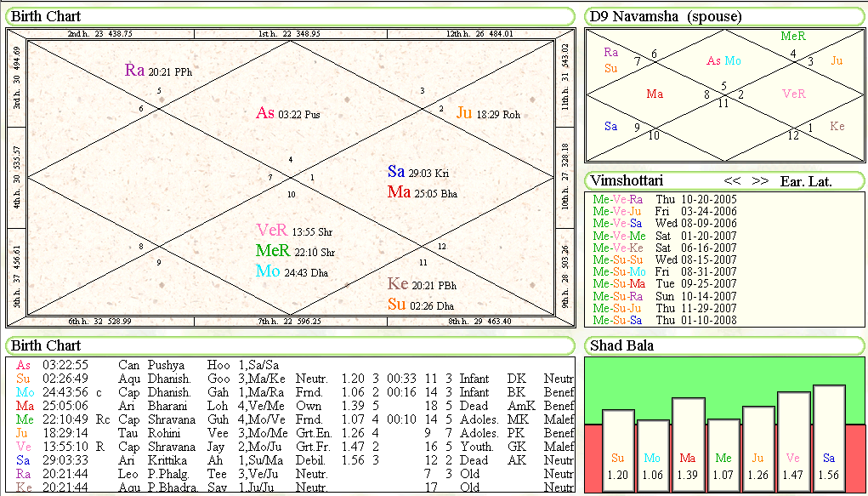Click Birth Chart header above the planet table
The height and width of the screenshot is (496, 868).
point(46,345)
